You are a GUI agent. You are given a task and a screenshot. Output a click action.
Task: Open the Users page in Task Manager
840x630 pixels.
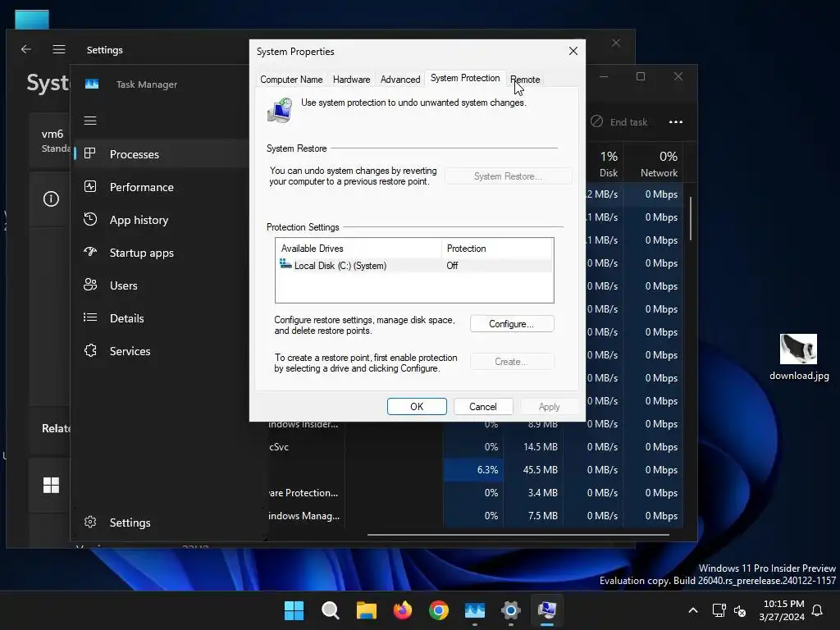click(x=123, y=285)
